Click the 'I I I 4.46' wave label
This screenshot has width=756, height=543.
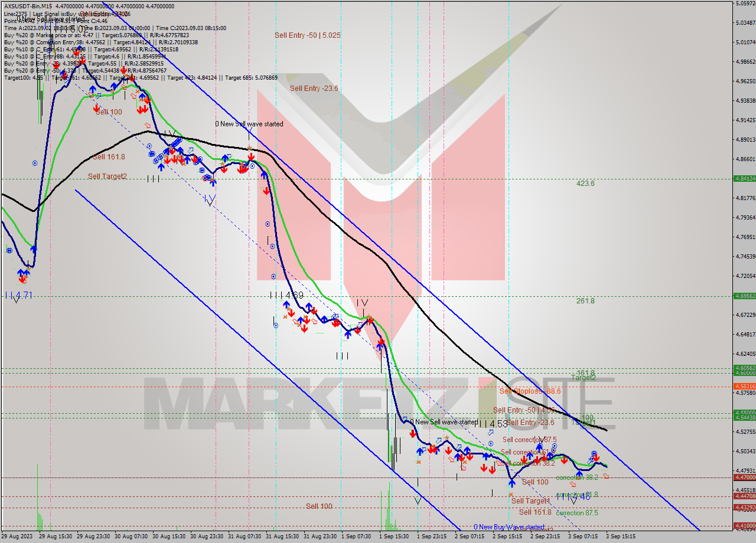[573, 497]
